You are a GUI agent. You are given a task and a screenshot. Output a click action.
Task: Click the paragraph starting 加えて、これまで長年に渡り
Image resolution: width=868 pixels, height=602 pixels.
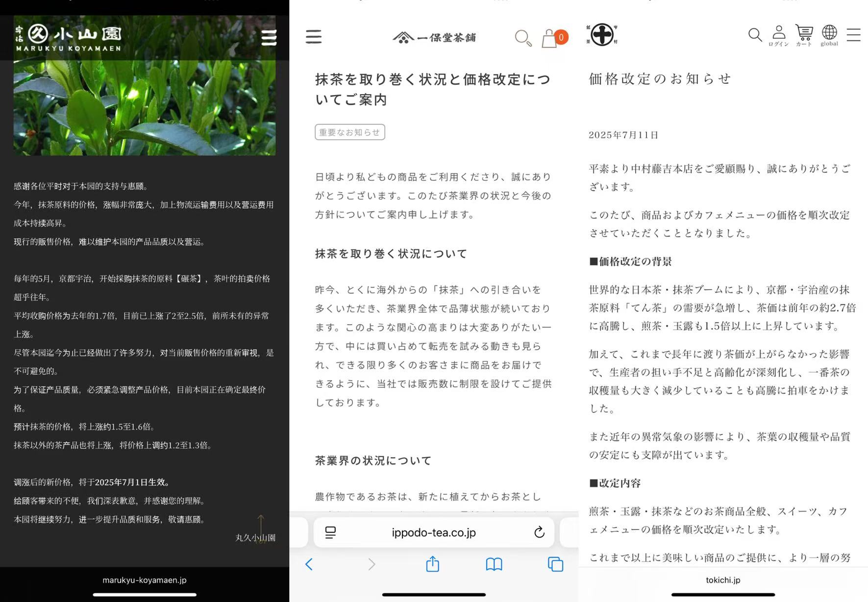pos(719,381)
